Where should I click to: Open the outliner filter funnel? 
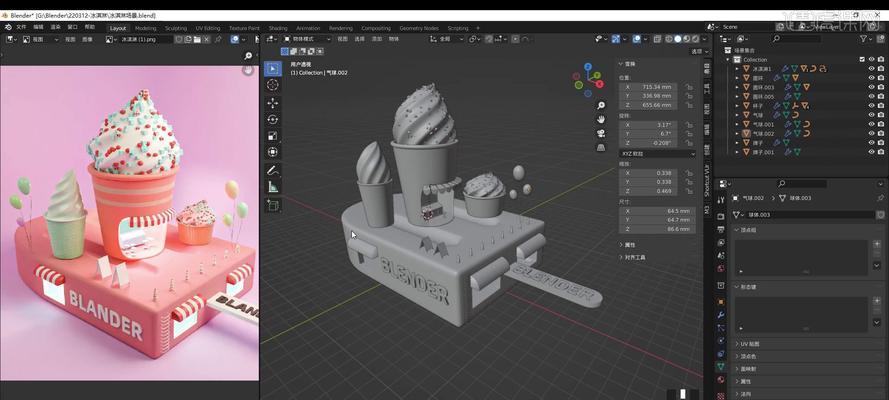(863, 39)
